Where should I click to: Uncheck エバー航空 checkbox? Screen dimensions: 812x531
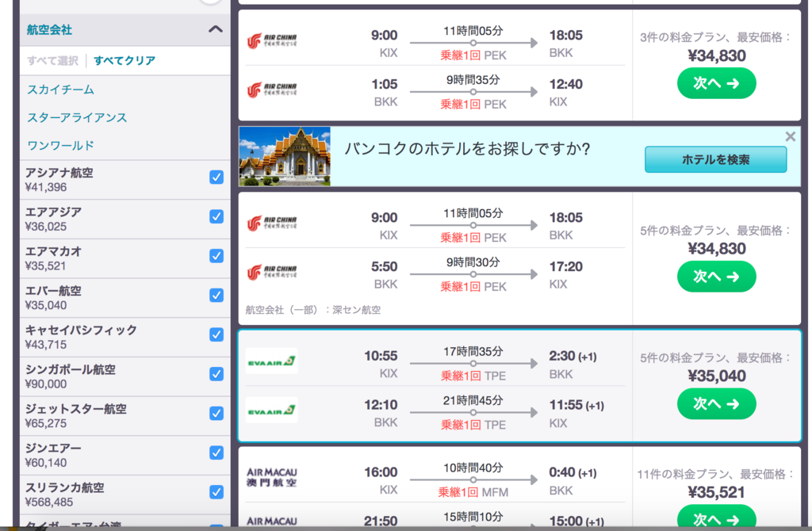pyautogui.click(x=216, y=295)
